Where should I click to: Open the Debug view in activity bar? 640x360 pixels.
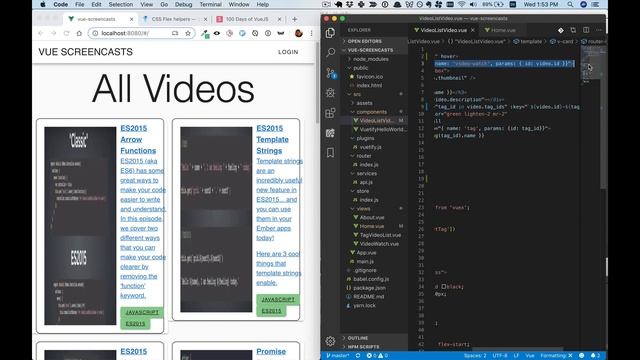330,93
